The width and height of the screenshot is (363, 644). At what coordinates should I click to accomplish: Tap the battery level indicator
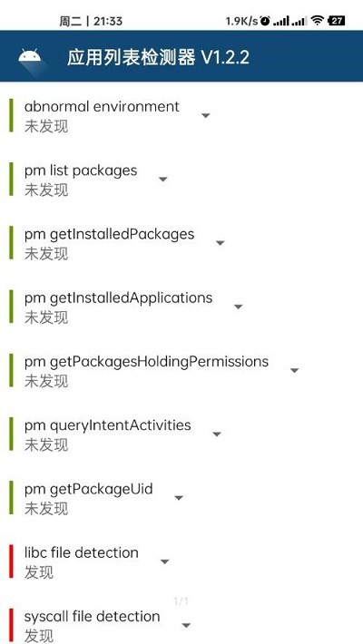coord(336,21)
